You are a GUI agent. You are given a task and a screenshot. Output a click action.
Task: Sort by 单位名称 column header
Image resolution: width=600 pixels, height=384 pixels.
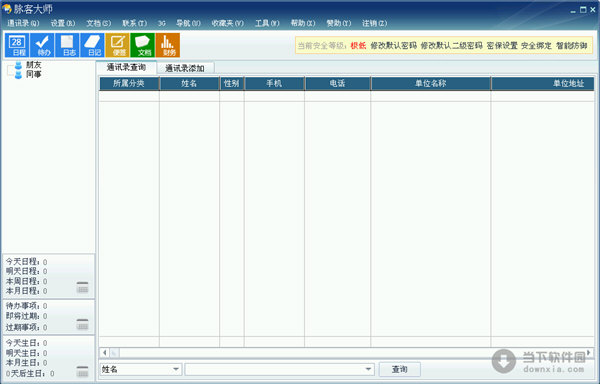pyautogui.click(x=431, y=83)
